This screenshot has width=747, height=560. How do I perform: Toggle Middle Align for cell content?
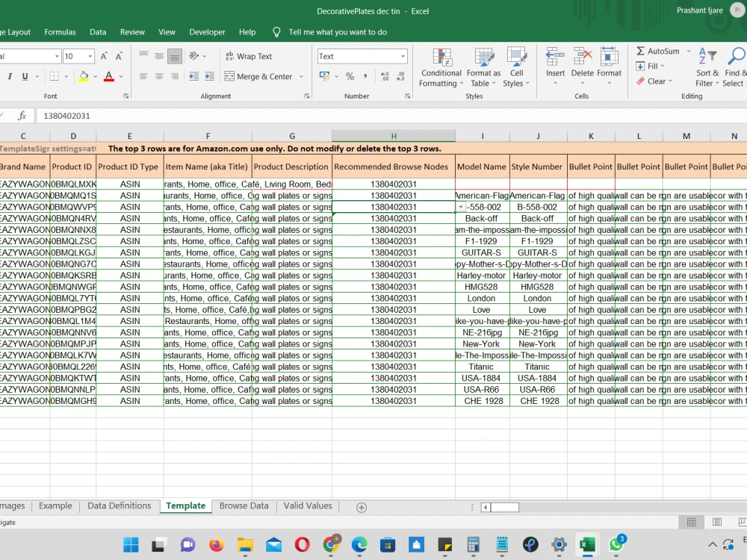coord(159,56)
